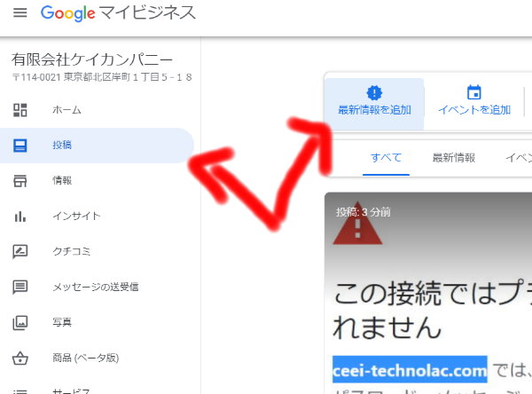This screenshot has width=532, height=394.
Task: Open メッセージの送受信 message icon
Action: point(20,287)
